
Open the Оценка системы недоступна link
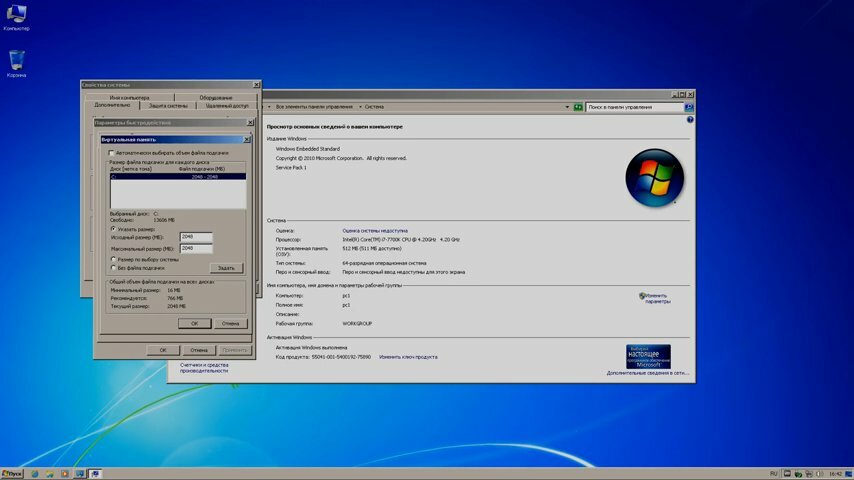pos(375,230)
